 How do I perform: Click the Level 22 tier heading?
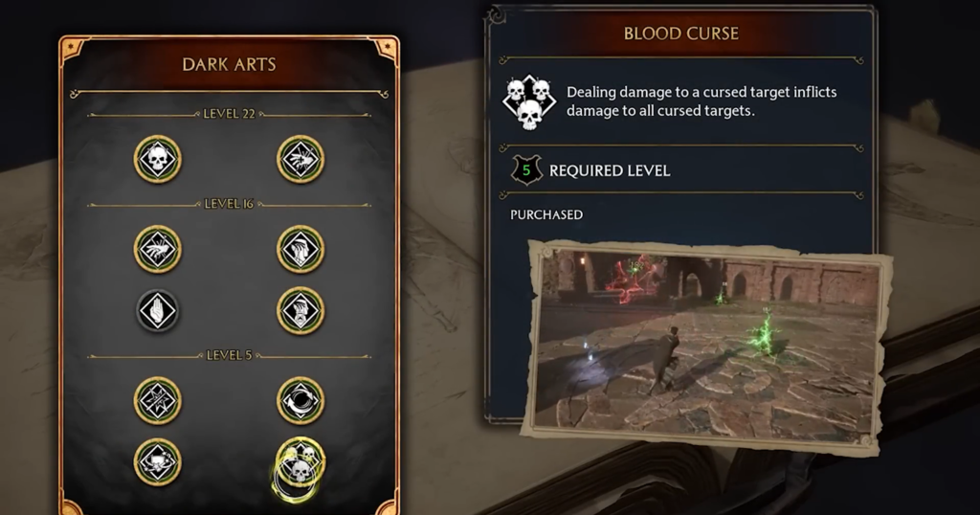click(x=229, y=114)
